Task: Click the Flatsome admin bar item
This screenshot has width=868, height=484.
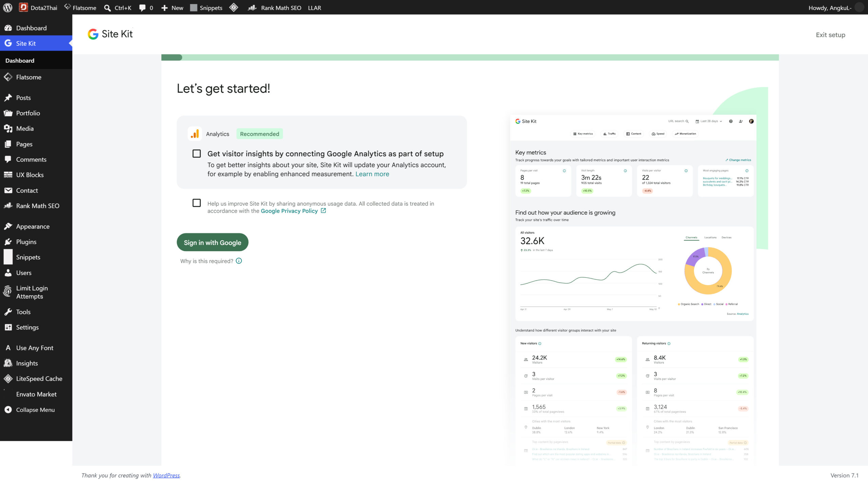Action: [80, 7]
